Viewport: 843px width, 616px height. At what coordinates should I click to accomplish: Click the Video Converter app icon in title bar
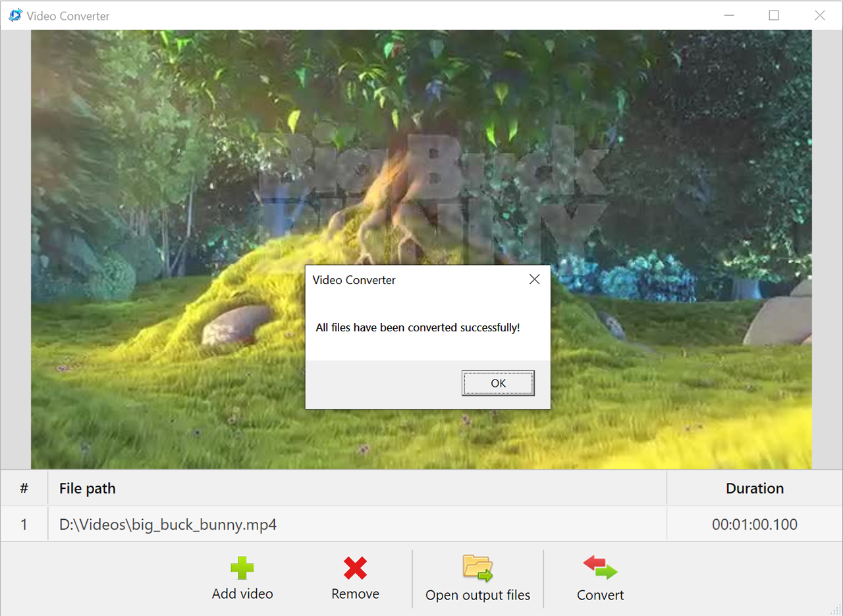click(x=15, y=15)
